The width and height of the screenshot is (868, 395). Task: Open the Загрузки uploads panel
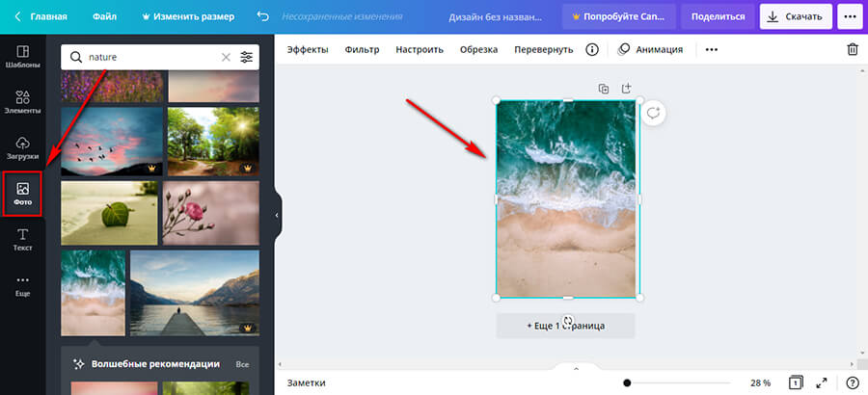click(23, 148)
